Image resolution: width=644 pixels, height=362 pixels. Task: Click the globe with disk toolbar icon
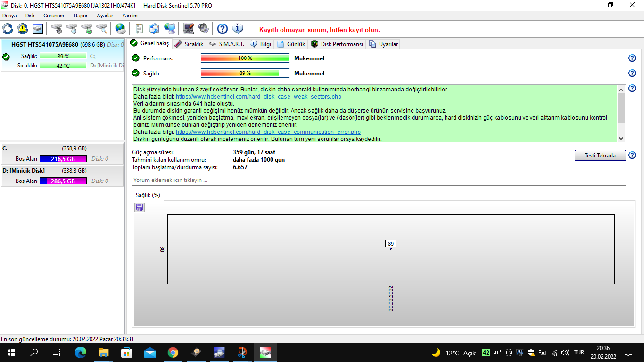coord(121,29)
